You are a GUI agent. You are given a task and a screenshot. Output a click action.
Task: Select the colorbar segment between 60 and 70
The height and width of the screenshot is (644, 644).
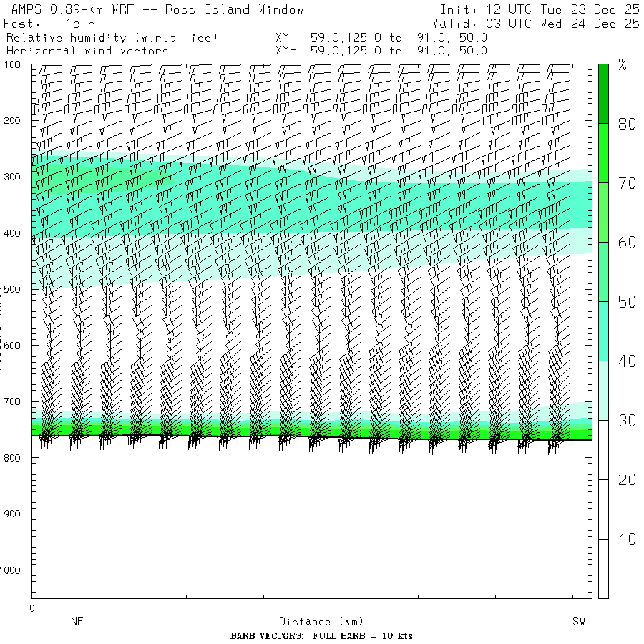603,212
